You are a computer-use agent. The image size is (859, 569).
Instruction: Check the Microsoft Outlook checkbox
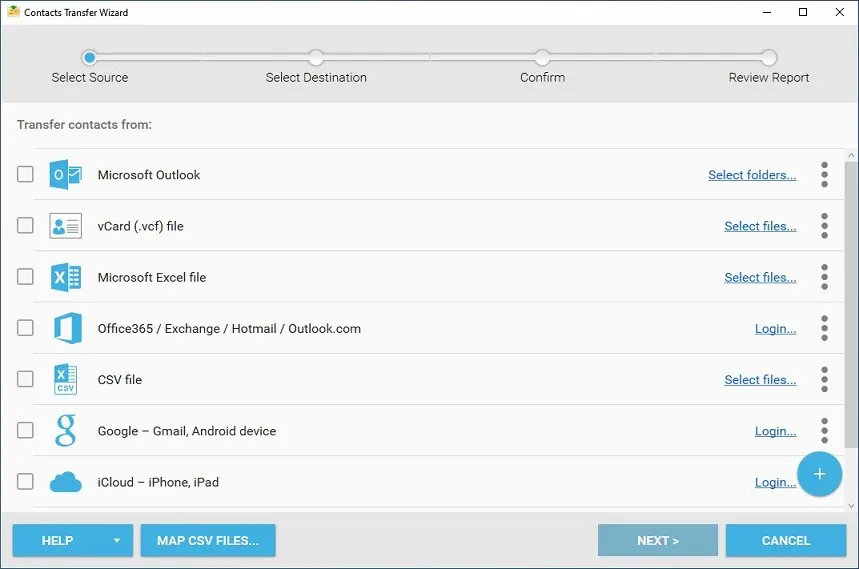point(25,174)
